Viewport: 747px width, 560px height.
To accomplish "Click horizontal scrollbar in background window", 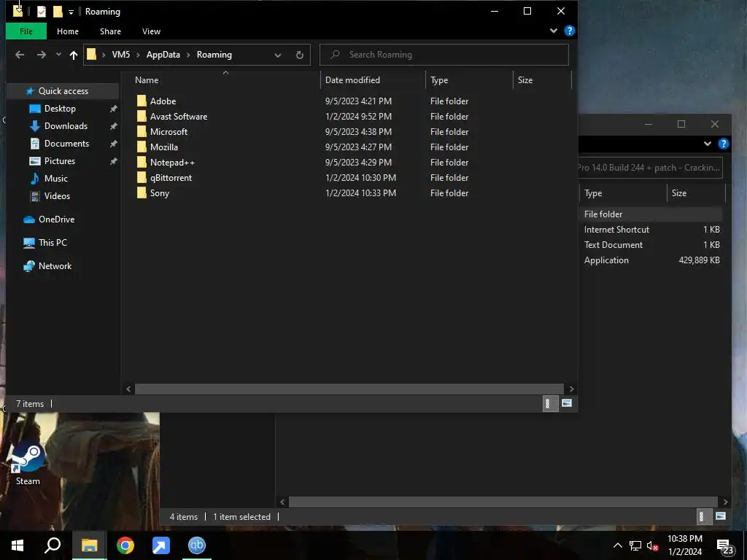I will (x=503, y=502).
